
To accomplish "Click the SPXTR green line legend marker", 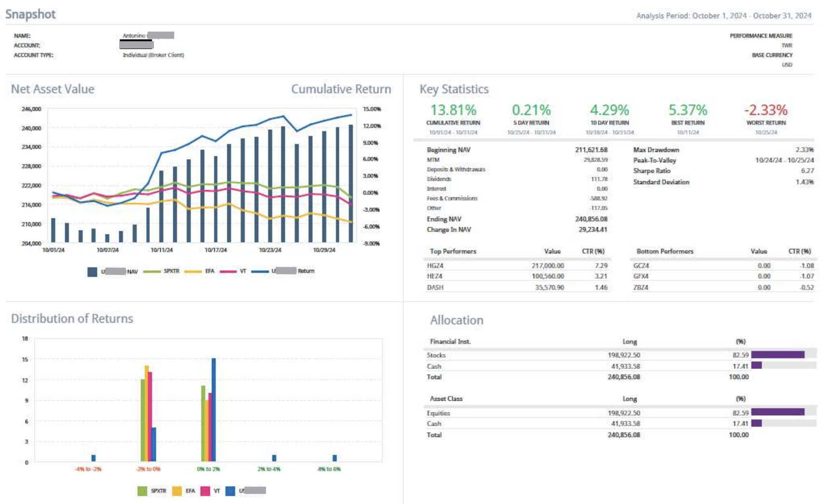I will click(152, 272).
